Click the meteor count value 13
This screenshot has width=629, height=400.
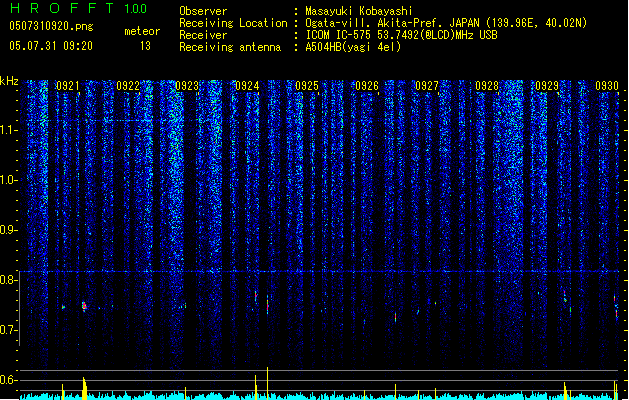pos(145,46)
